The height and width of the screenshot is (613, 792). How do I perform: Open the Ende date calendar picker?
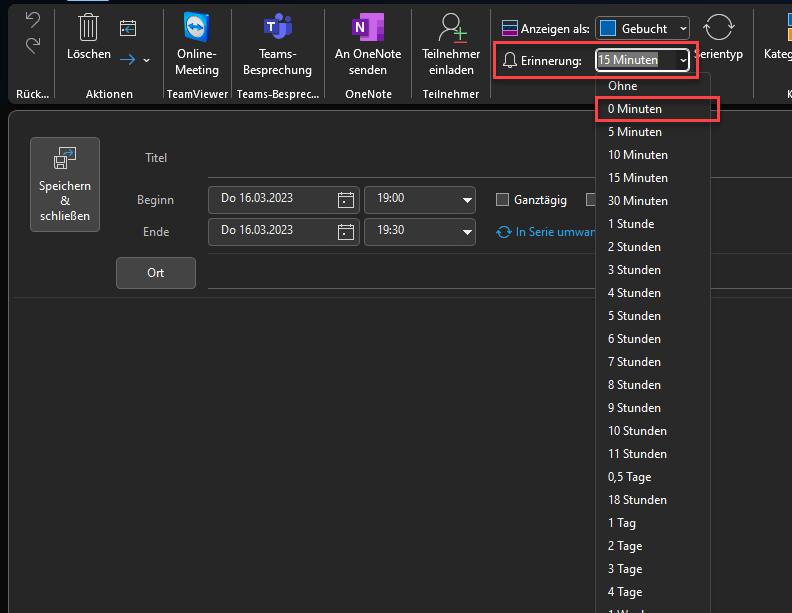click(346, 232)
